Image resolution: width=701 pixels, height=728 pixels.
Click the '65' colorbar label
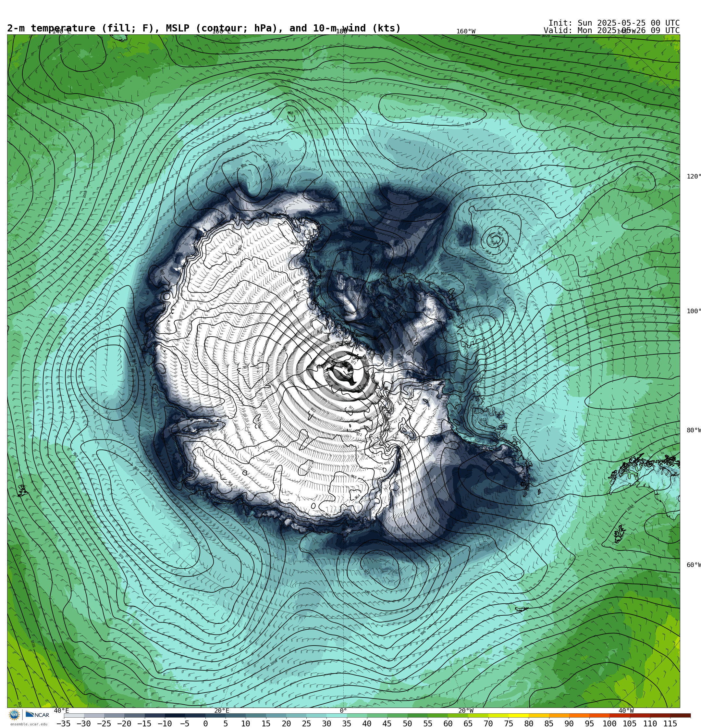[468, 723]
